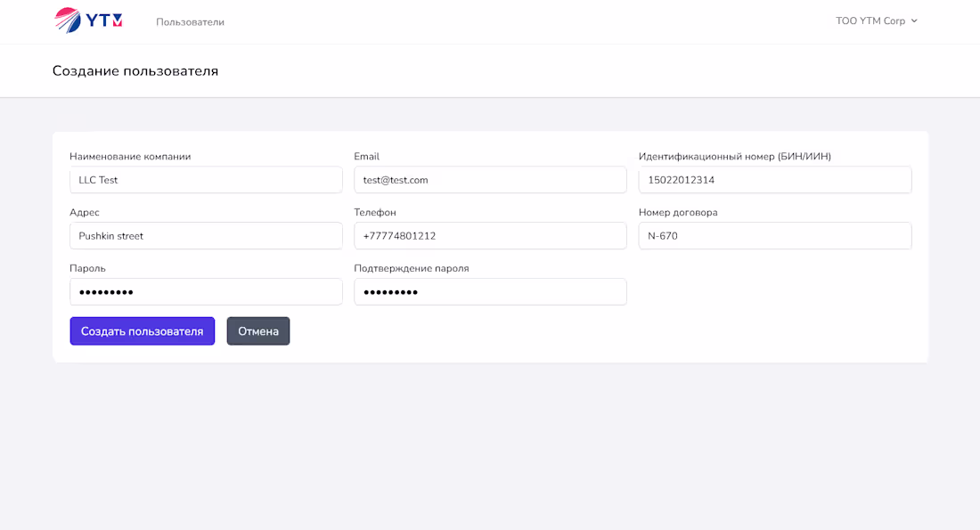Select the Номер договора field showing N-670
The height and width of the screenshot is (530, 980).
click(x=774, y=235)
